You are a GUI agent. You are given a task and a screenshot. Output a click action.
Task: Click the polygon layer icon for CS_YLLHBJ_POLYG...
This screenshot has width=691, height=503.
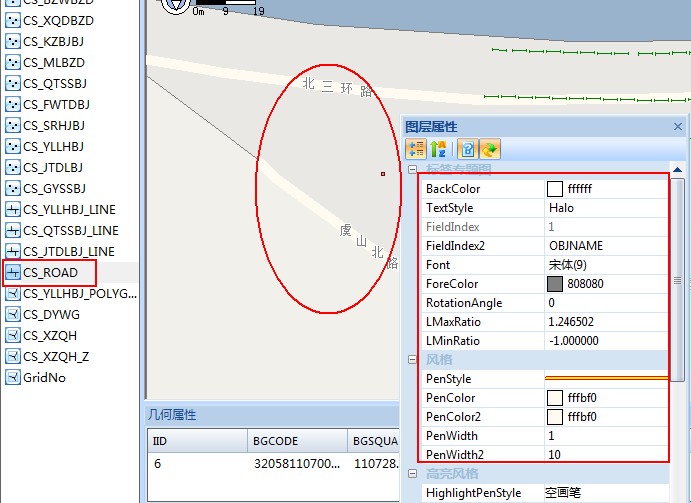tap(13, 294)
